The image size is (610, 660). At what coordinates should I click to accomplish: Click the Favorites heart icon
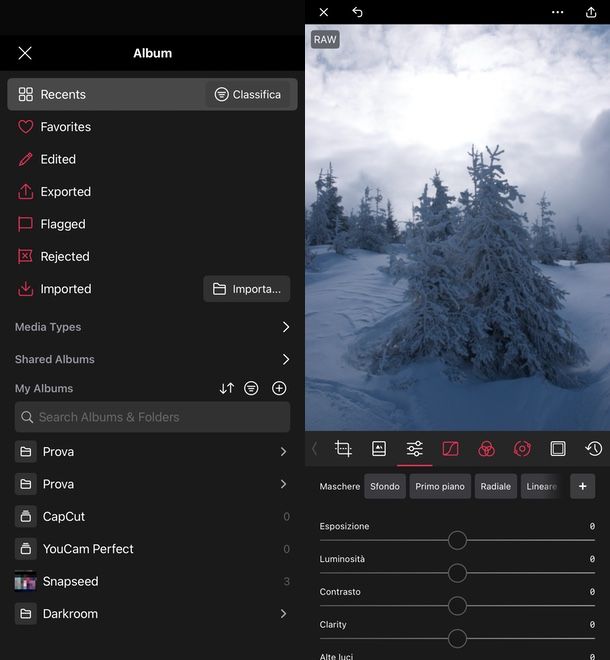pyautogui.click(x=25, y=127)
